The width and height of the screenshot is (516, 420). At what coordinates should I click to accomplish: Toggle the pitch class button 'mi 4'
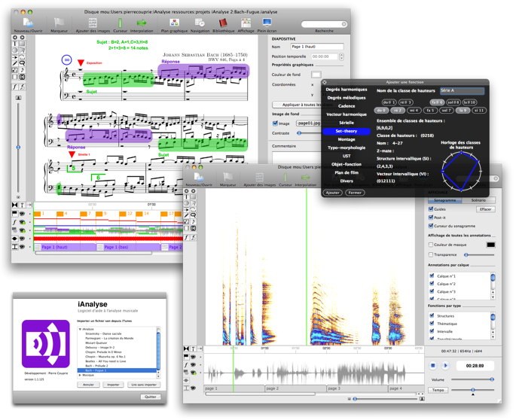pyautogui.click(x=414, y=111)
